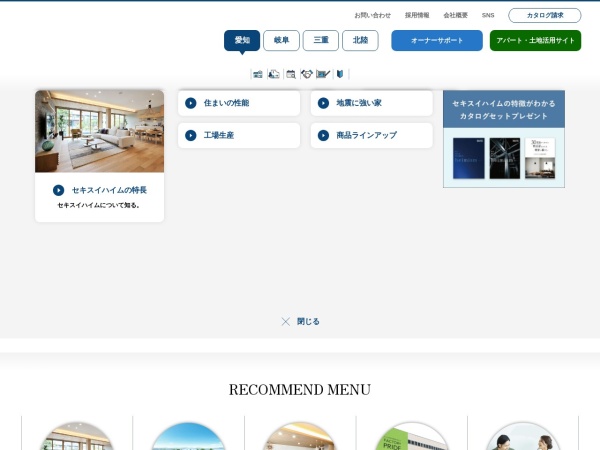Click arrow icon beside 住まいの性能

click(x=191, y=103)
